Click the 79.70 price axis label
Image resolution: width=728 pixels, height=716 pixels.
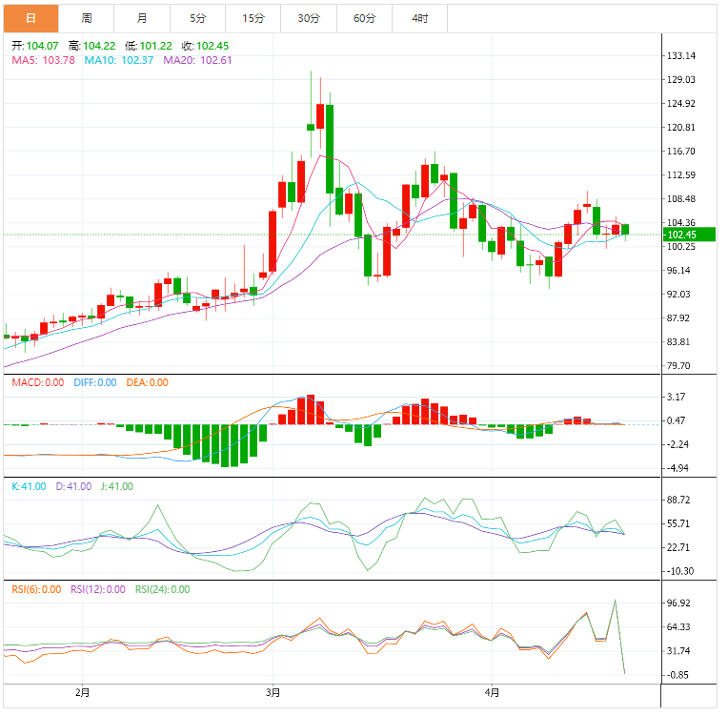pos(678,366)
